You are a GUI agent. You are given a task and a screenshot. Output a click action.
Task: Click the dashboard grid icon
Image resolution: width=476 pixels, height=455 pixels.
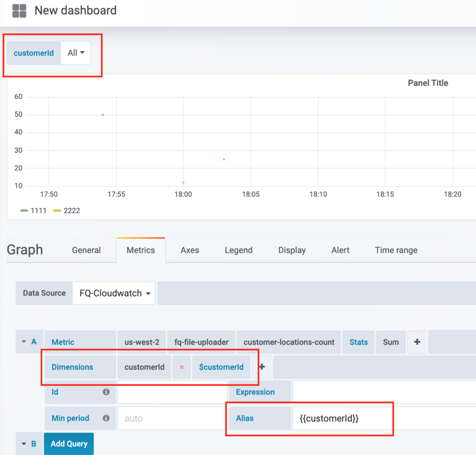click(x=19, y=11)
